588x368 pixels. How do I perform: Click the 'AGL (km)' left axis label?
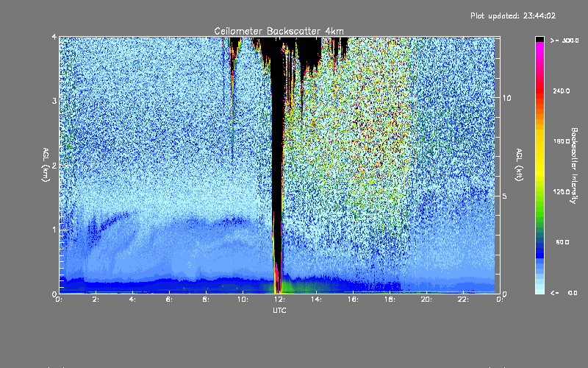point(46,165)
